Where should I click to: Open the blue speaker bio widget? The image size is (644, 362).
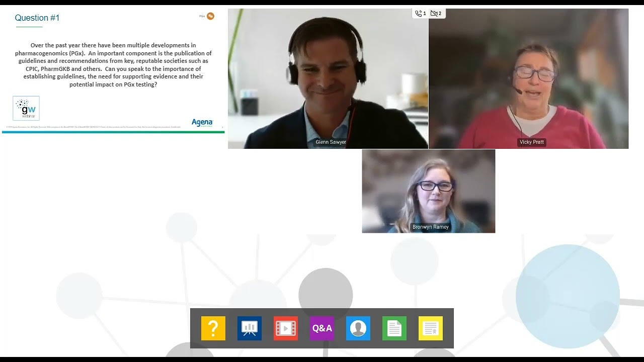tap(358, 328)
